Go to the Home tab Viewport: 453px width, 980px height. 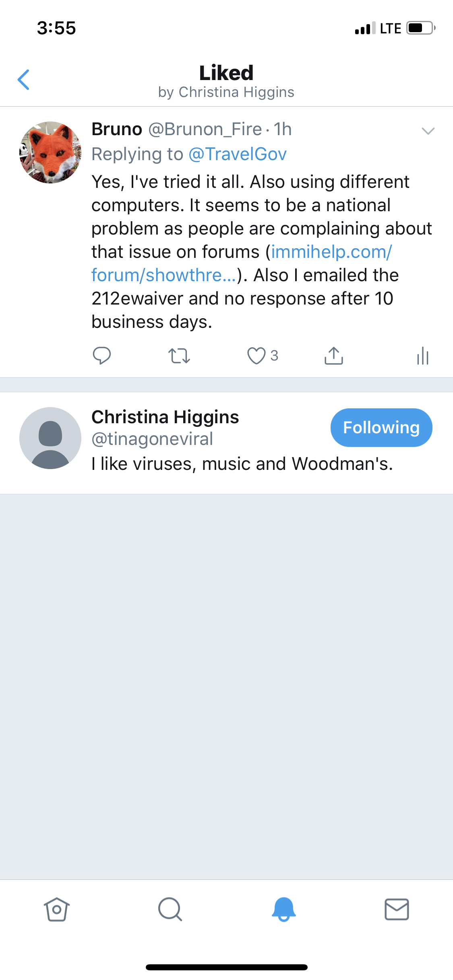click(x=57, y=909)
